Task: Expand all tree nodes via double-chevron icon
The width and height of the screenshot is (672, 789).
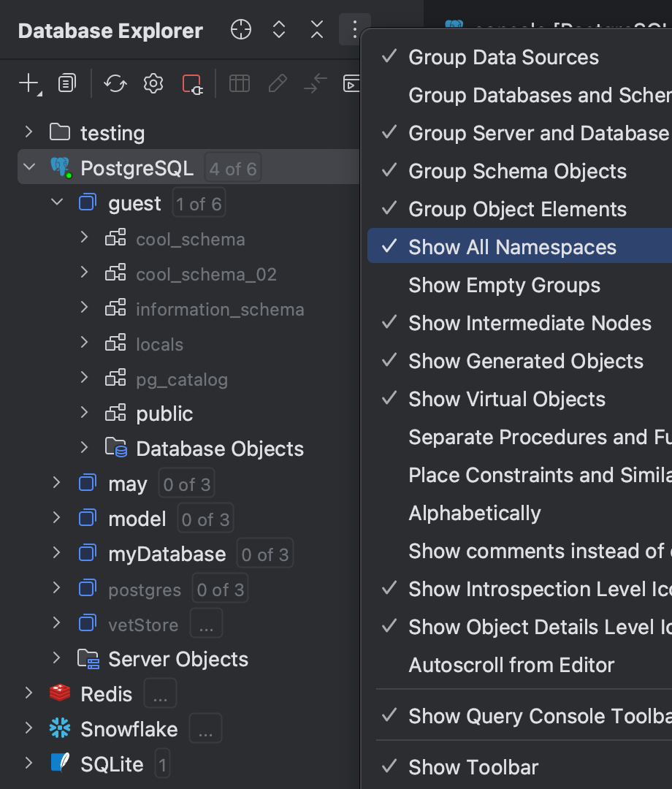Action: click(x=278, y=30)
